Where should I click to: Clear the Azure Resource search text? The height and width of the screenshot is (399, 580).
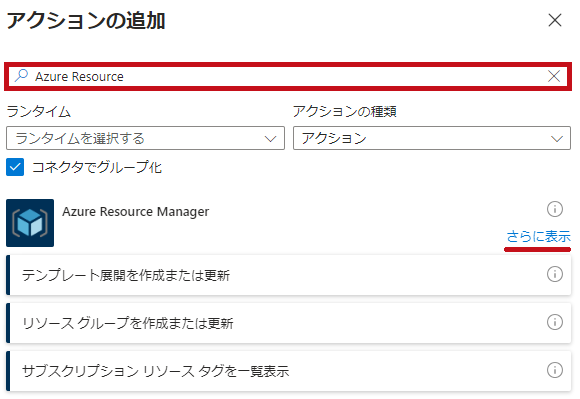554,76
